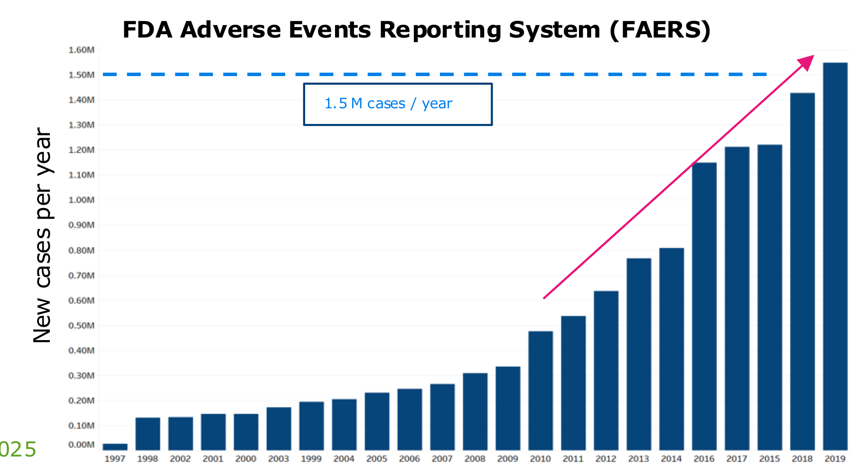Image resolution: width=868 pixels, height=475 pixels.
Task: Select the 2003 x-axis year label
Action: click(278, 459)
